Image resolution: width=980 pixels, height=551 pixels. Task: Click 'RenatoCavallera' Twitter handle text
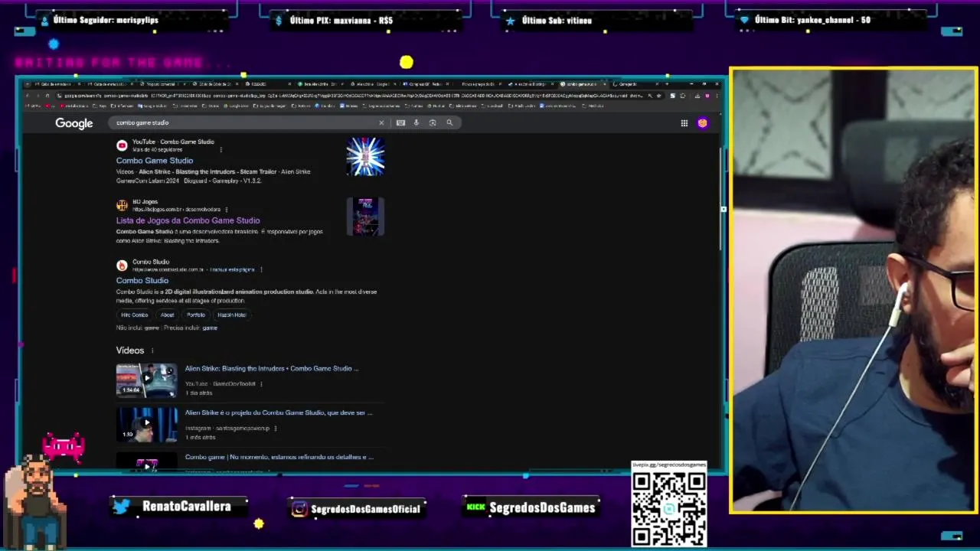click(x=187, y=507)
